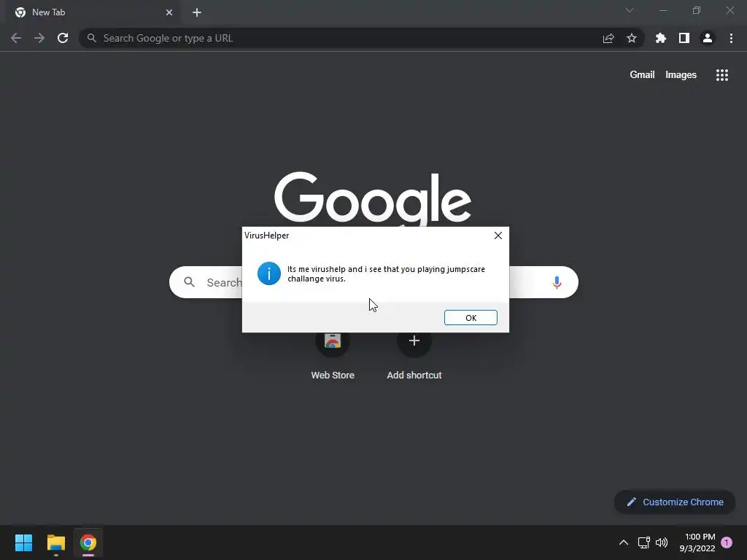Click the Chrome taskbar icon

(x=88, y=542)
